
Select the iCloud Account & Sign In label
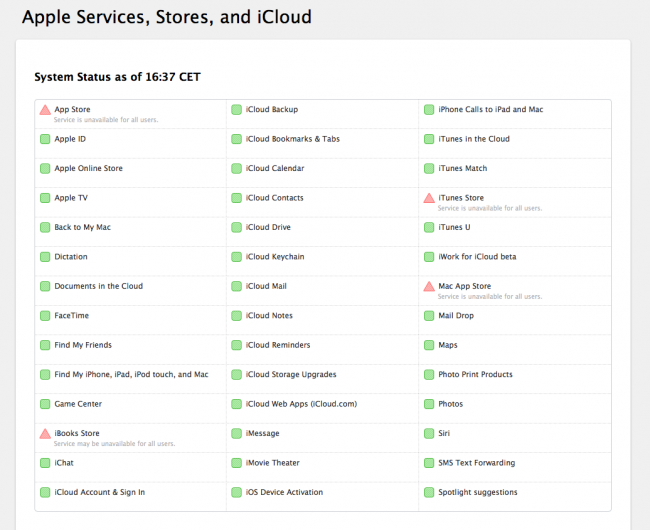(x=99, y=492)
